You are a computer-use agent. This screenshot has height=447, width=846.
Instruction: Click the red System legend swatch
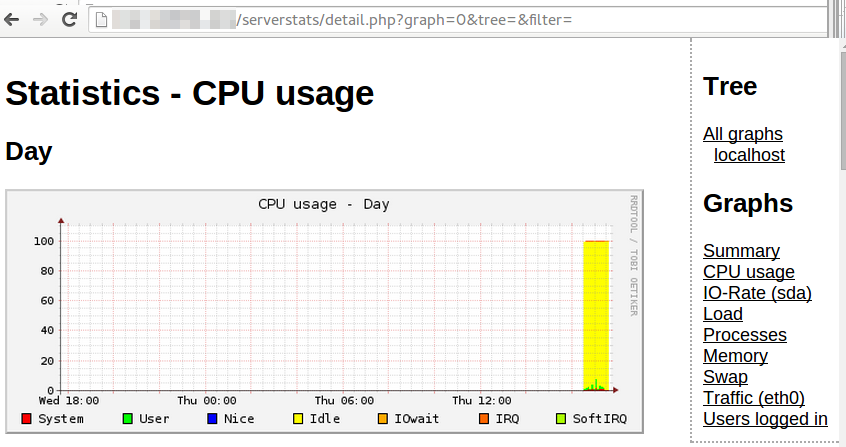26,419
